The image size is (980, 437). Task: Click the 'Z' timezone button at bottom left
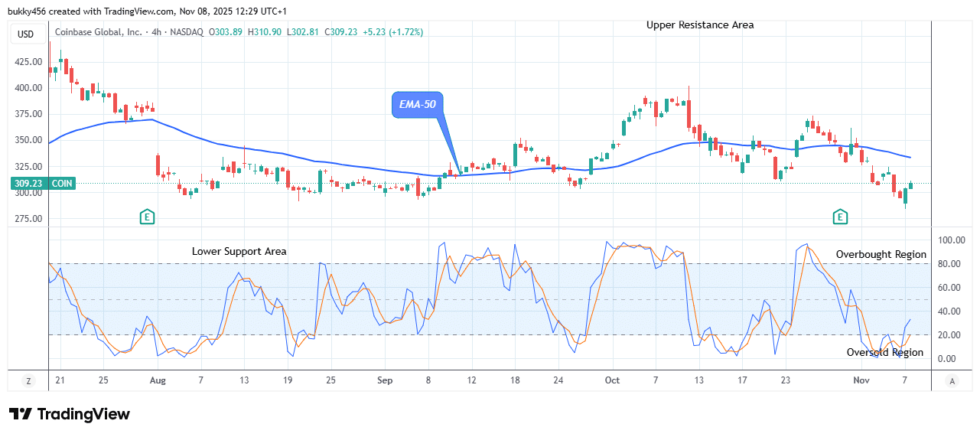tap(28, 380)
